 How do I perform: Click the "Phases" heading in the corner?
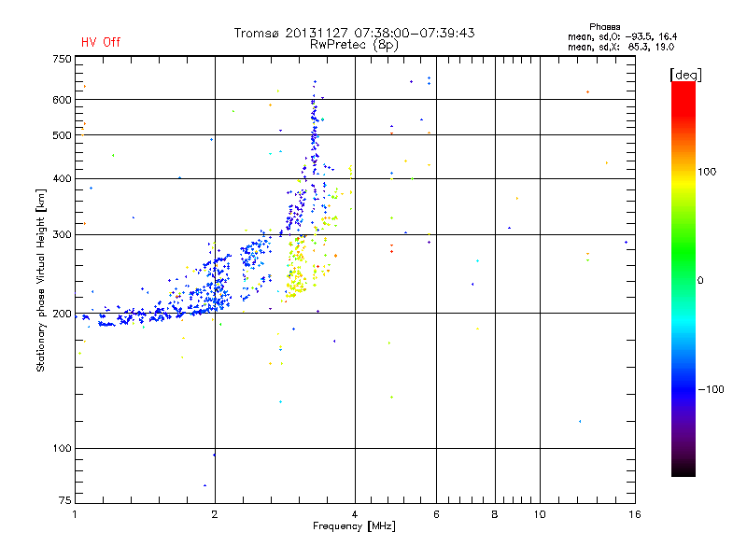pyautogui.click(x=604, y=27)
